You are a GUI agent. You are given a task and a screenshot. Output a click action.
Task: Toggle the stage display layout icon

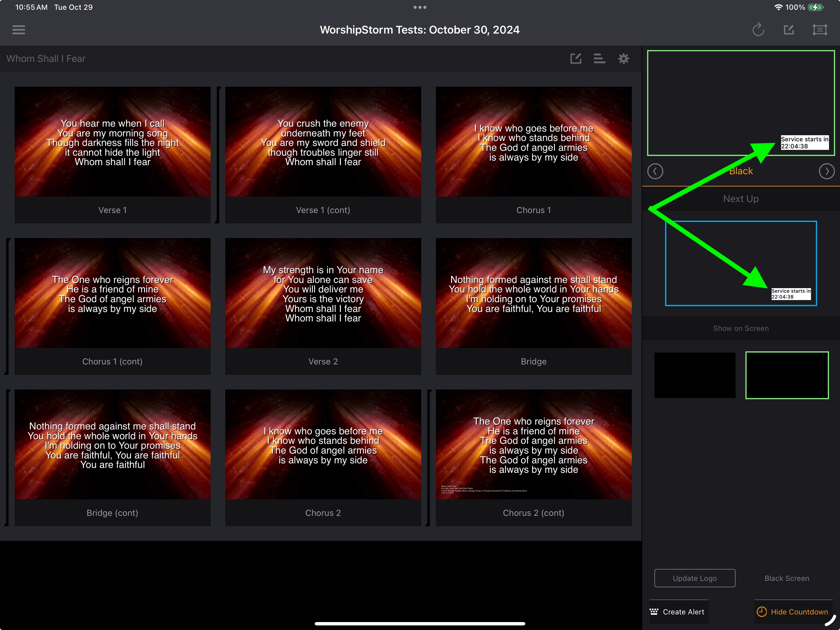click(x=820, y=30)
